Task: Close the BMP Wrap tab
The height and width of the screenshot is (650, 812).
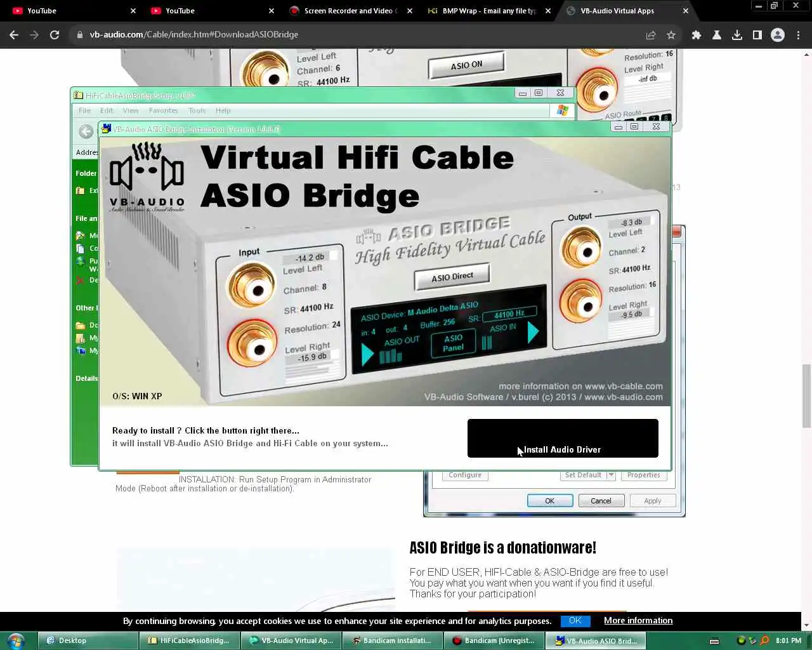Action: [548, 11]
